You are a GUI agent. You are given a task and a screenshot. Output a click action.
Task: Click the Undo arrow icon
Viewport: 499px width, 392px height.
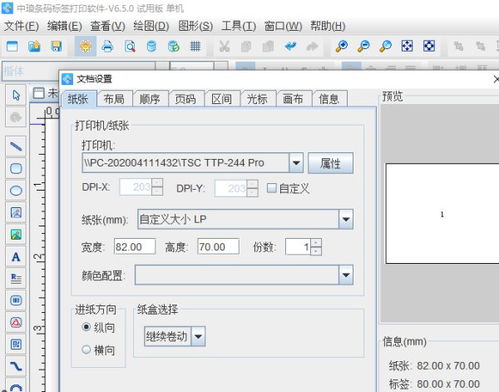point(290,46)
